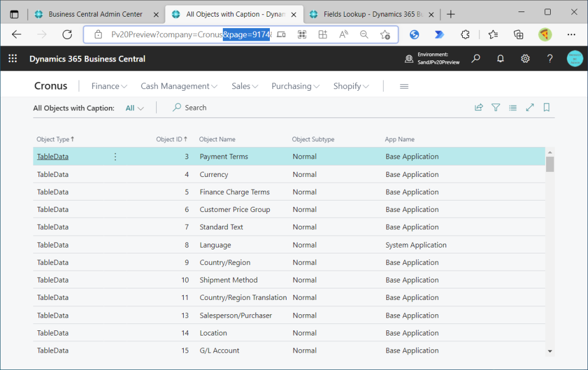This screenshot has width=588, height=370.
Task: Switch to Business Central Admin Center tab
Action: click(95, 14)
